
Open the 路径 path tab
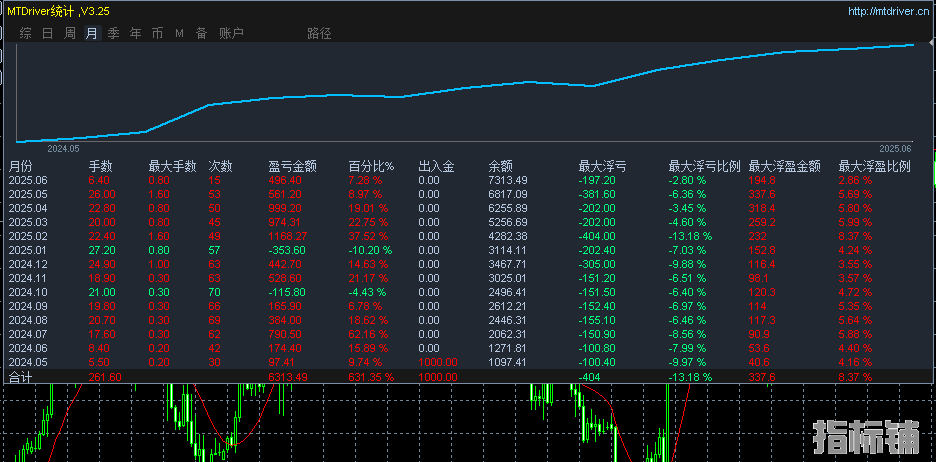319,33
